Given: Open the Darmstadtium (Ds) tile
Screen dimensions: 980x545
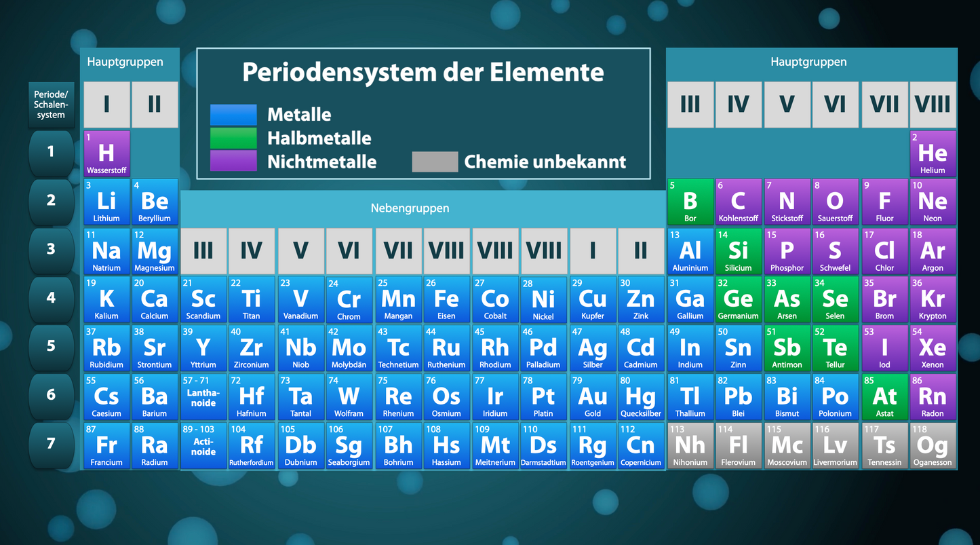Looking at the screenshot, I should pyautogui.click(x=543, y=446).
